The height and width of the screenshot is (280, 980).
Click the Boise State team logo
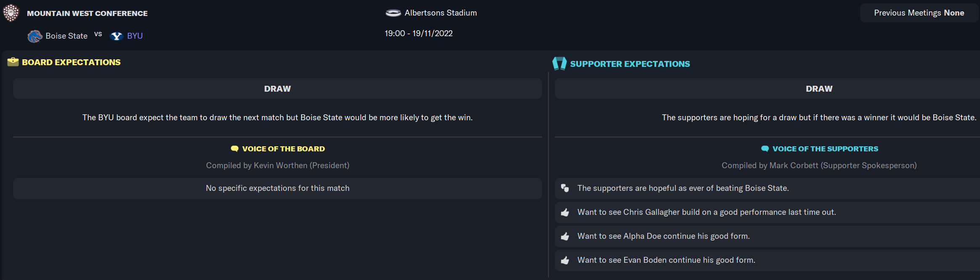pyautogui.click(x=35, y=36)
